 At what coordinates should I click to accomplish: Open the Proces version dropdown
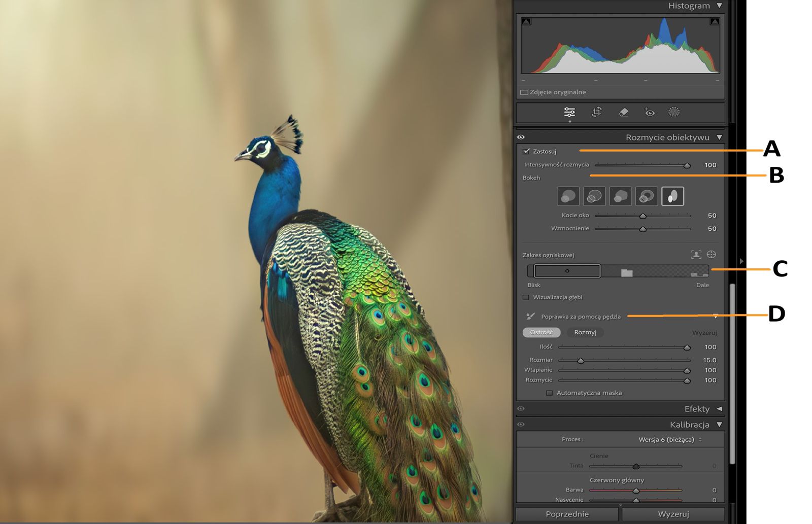coord(670,439)
